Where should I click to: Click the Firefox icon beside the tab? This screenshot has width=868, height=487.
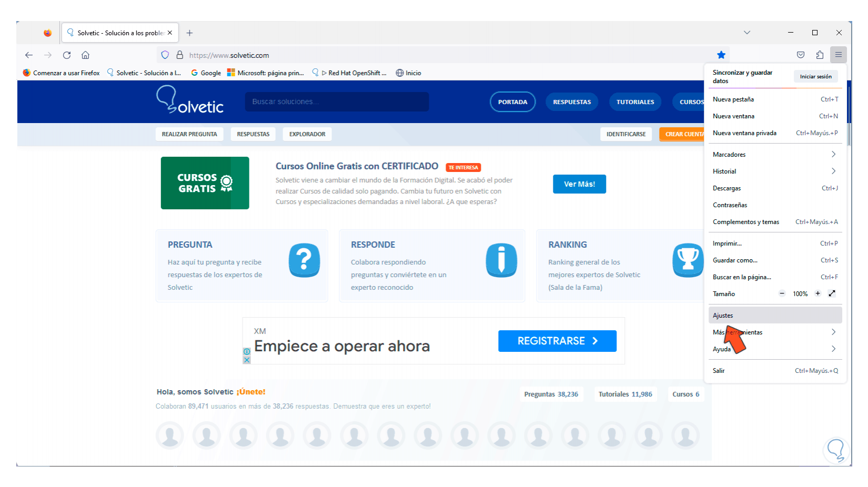point(47,33)
